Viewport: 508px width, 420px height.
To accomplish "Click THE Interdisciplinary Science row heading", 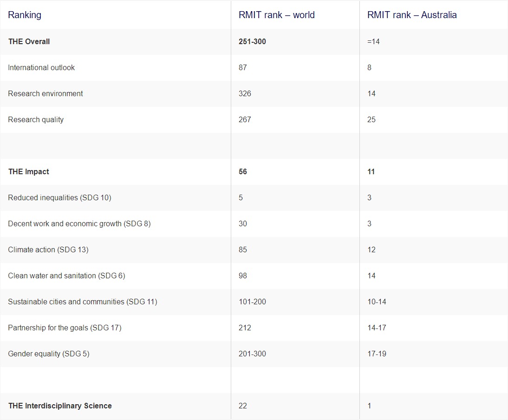I will point(60,406).
